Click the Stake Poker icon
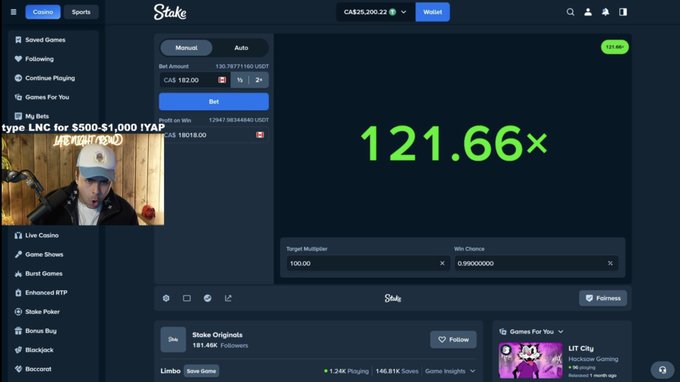The image size is (680, 382). [18, 311]
